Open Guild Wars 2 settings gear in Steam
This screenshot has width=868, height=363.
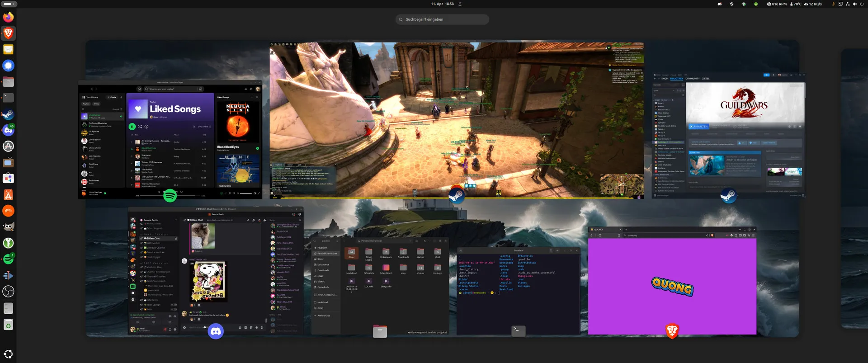tap(789, 127)
